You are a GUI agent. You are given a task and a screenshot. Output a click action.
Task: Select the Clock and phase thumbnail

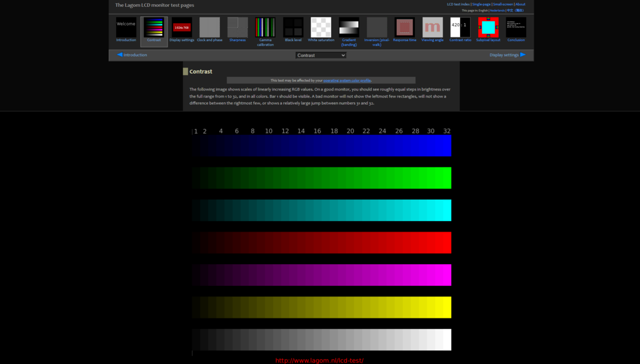(209, 27)
